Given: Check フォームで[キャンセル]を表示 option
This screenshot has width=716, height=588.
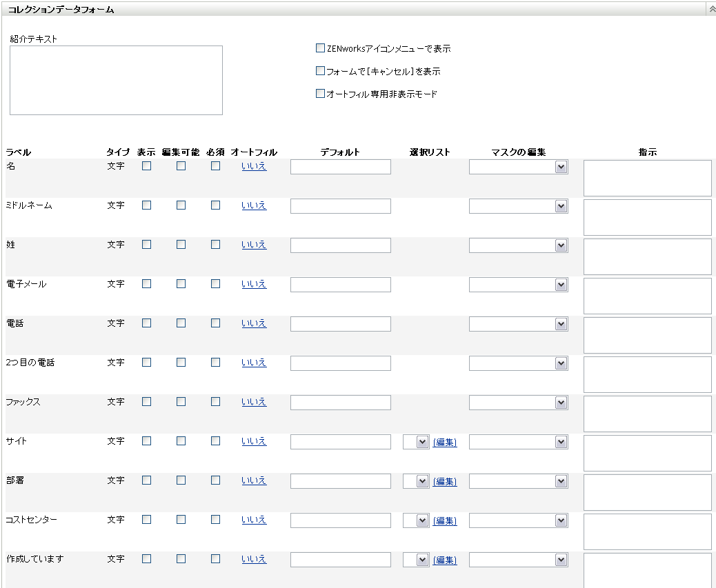Looking at the screenshot, I should point(320,71).
